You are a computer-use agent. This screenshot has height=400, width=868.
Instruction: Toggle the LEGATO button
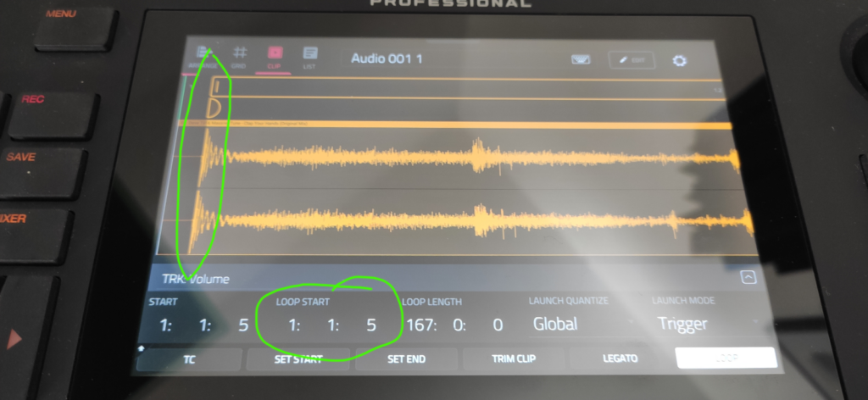tap(620, 358)
